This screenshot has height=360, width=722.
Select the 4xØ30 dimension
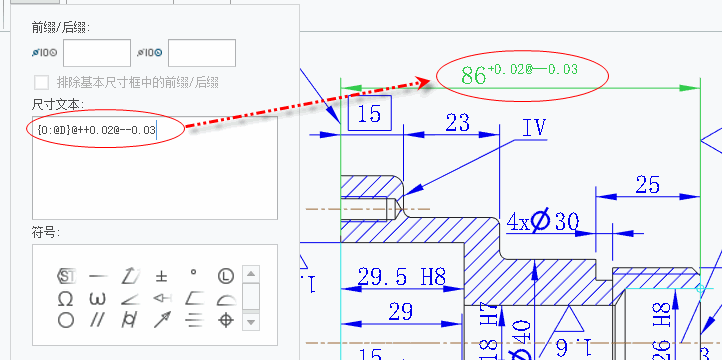coord(543,221)
